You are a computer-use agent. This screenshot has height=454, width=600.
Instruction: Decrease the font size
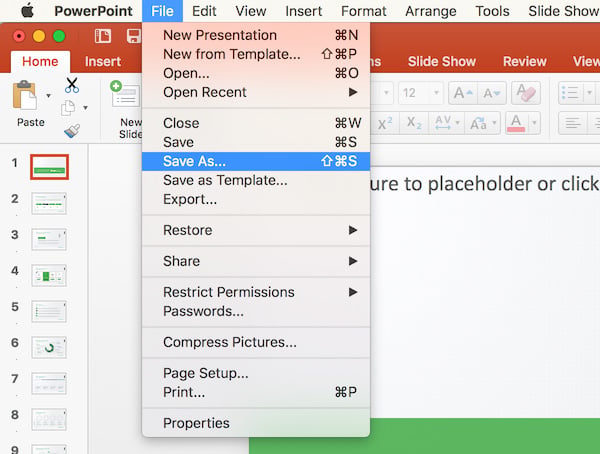click(x=492, y=93)
